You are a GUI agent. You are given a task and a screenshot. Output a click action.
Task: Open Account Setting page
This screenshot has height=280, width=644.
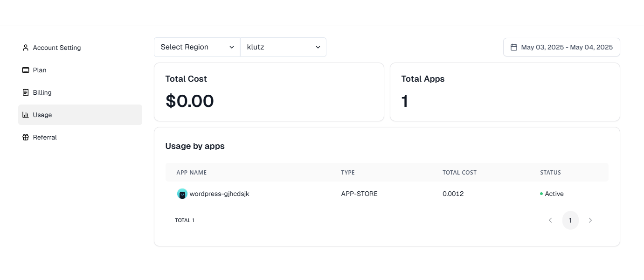tap(80, 48)
